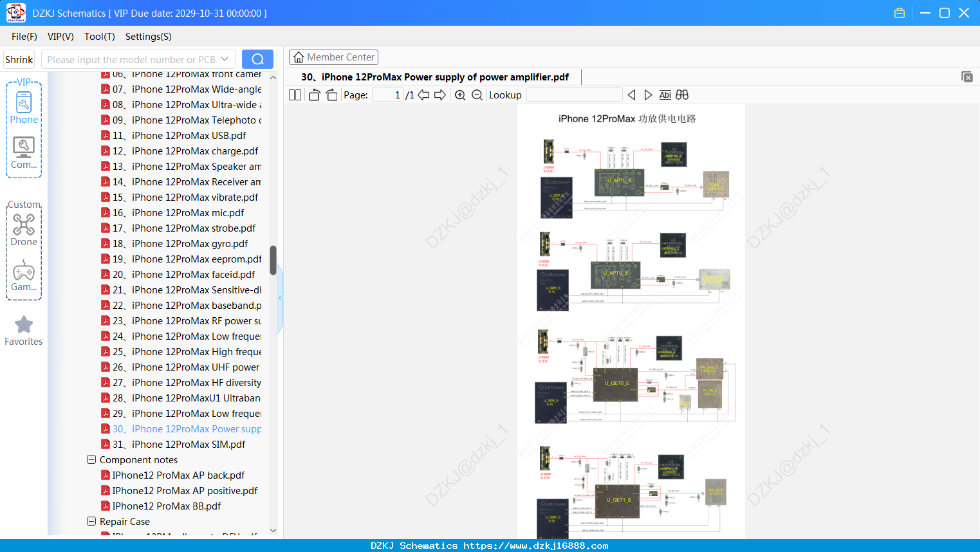Viewport: 980px width, 552px height.
Task: Open the Settings(S) menu
Action: (149, 37)
